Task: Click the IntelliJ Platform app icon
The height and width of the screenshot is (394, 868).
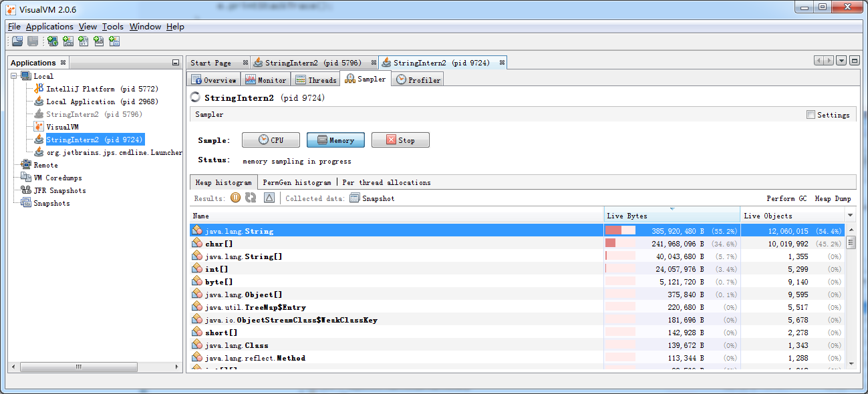Action: coord(39,89)
